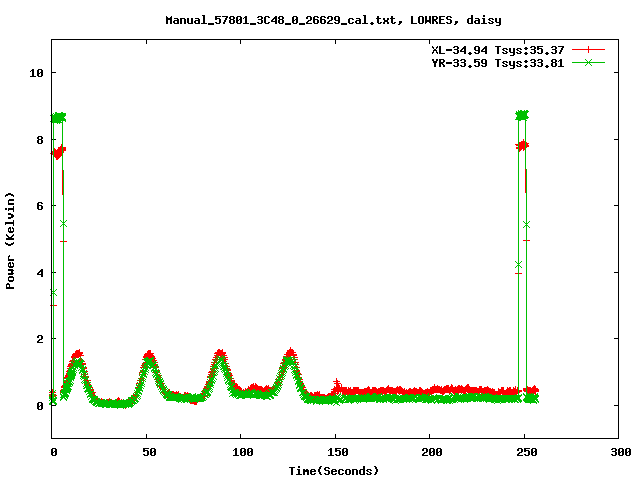
Task: Select the YR-33.59 Tsys:33.81 legend entry
Action: coord(498,63)
